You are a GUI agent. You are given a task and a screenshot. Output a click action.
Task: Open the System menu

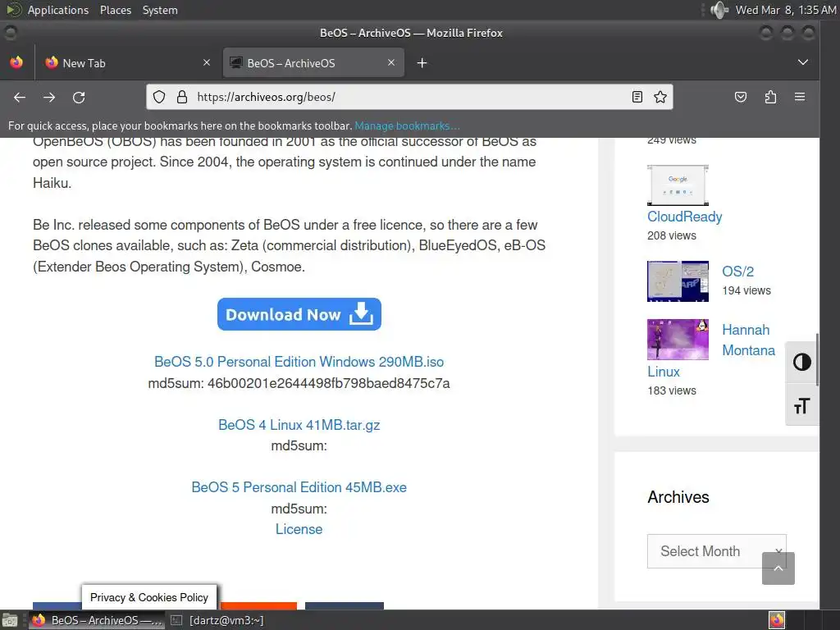pyautogui.click(x=160, y=10)
